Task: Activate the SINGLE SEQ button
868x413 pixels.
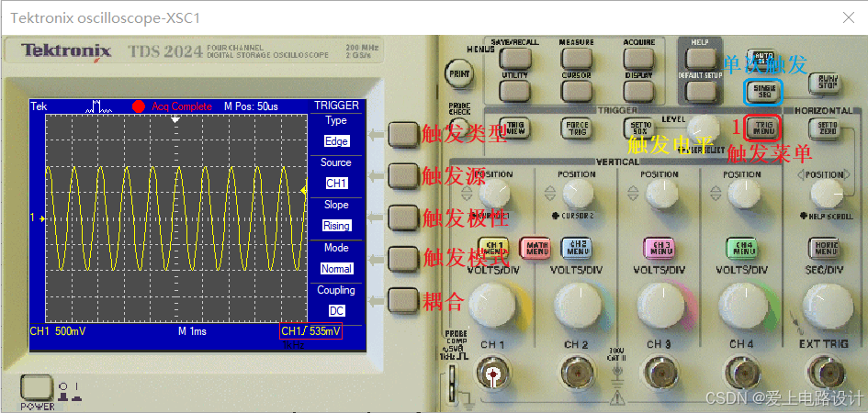Action: (764, 92)
